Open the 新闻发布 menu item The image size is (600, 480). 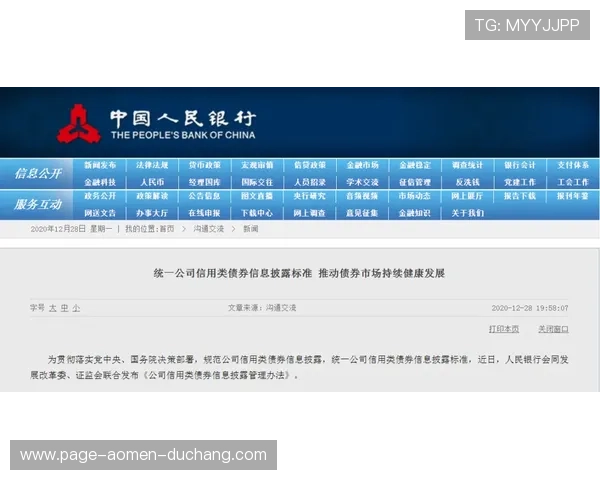100,165
